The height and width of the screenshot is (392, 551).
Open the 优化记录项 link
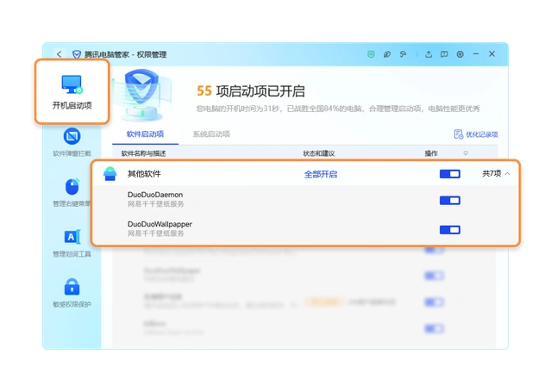[475, 134]
